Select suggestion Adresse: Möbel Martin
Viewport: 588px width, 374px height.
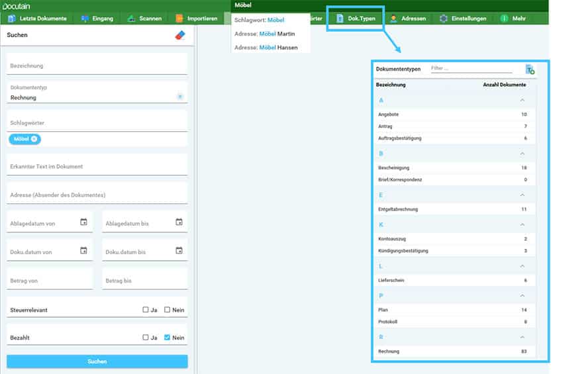point(270,34)
